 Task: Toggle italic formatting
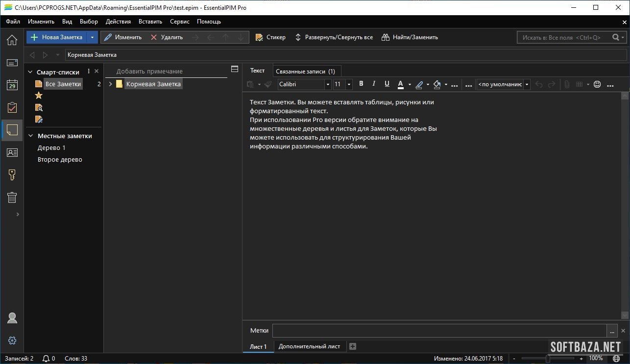(374, 84)
